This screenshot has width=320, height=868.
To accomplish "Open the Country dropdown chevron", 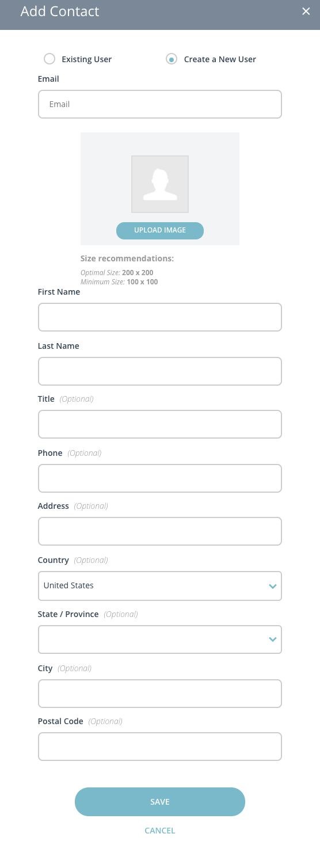I will 272,586.
